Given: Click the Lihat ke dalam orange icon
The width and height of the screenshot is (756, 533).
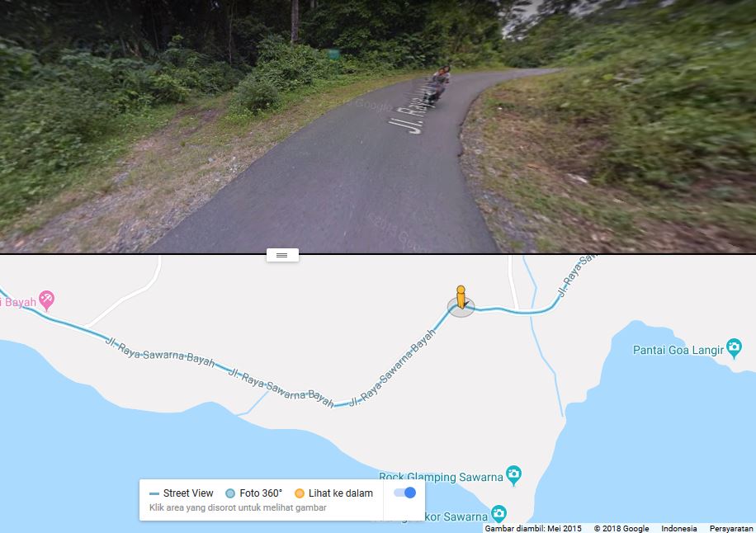Looking at the screenshot, I should point(300,493).
